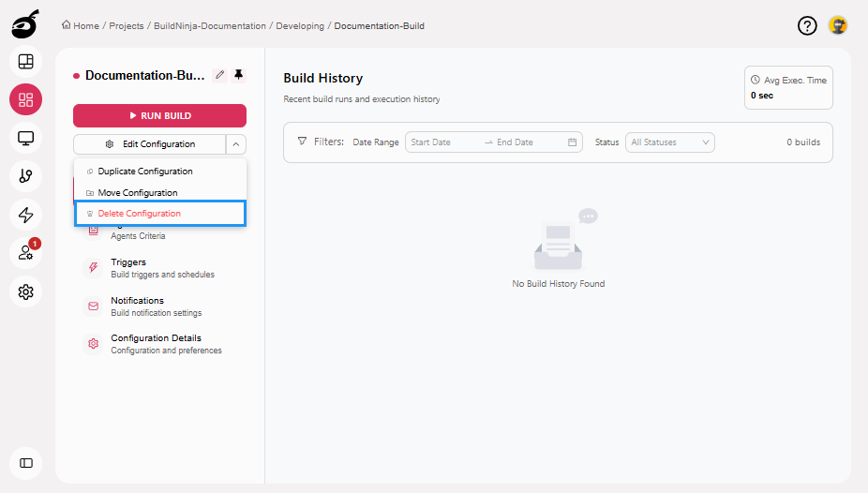Screen dimensions: 868x493
Task: Pin the configuration with the pin icon
Action: [x=239, y=75]
